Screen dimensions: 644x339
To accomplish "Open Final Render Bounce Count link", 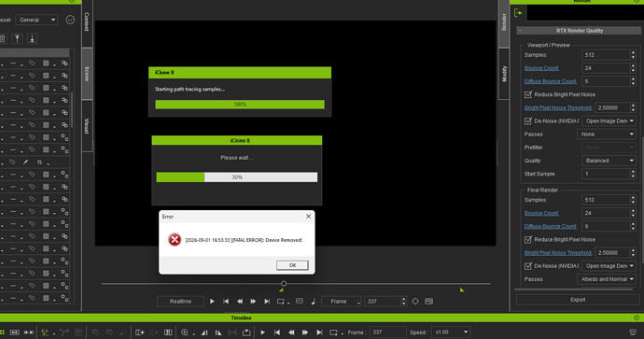I will pyautogui.click(x=541, y=213).
